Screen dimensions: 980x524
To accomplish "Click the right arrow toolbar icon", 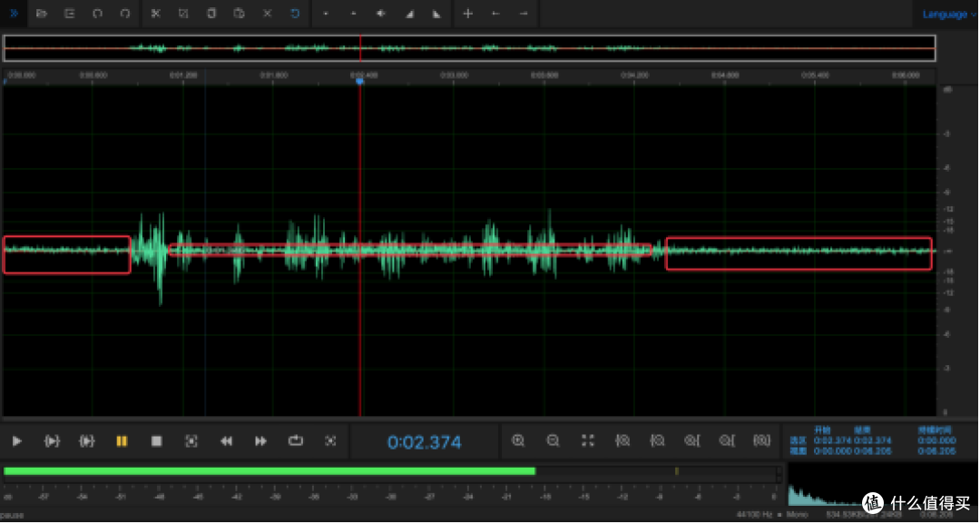I will [524, 13].
